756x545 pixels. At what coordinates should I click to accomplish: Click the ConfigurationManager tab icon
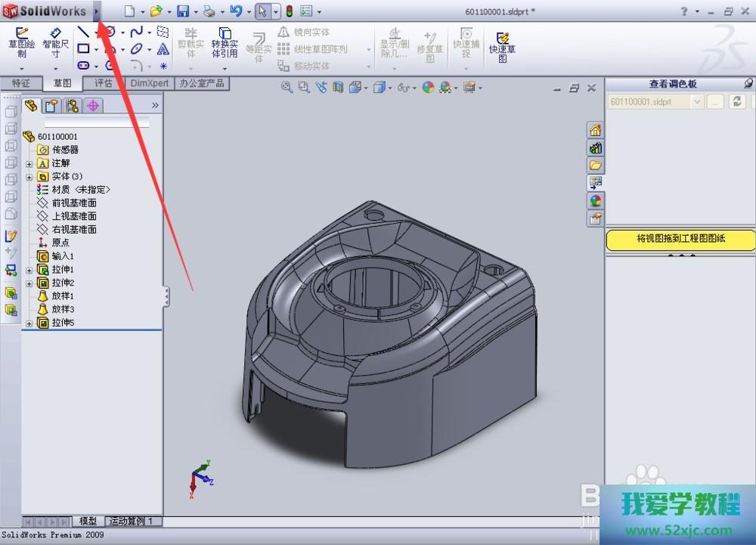(73, 106)
